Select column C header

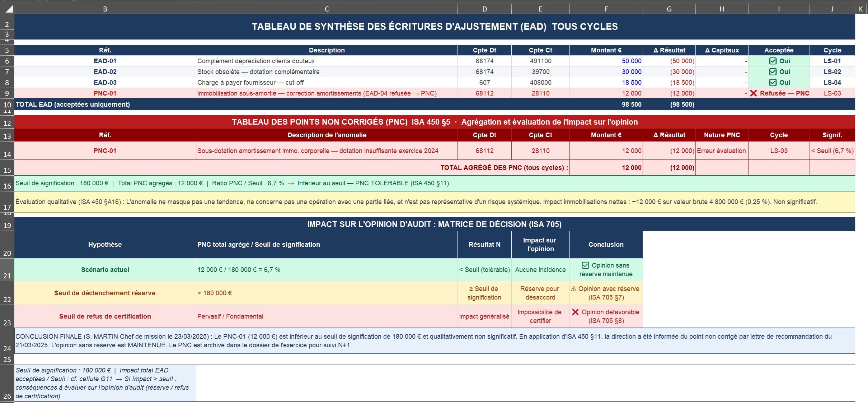(x=327, y=9)
